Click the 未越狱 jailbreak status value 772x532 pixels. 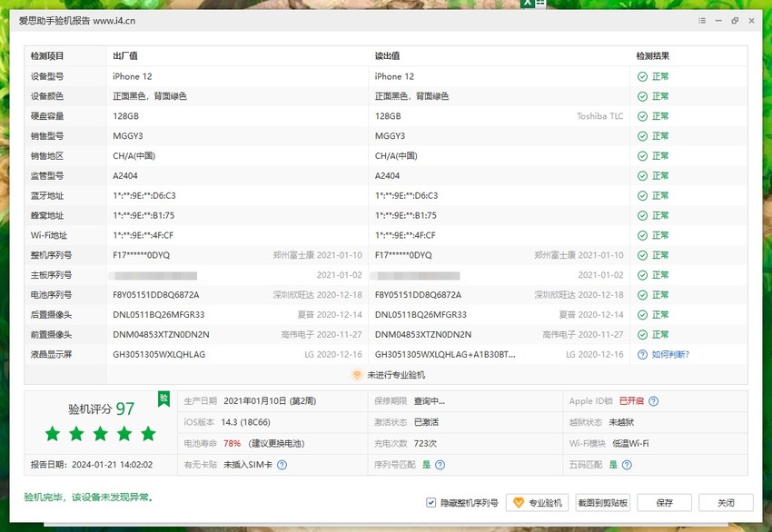pyautogui.click(x=621, y=422)
